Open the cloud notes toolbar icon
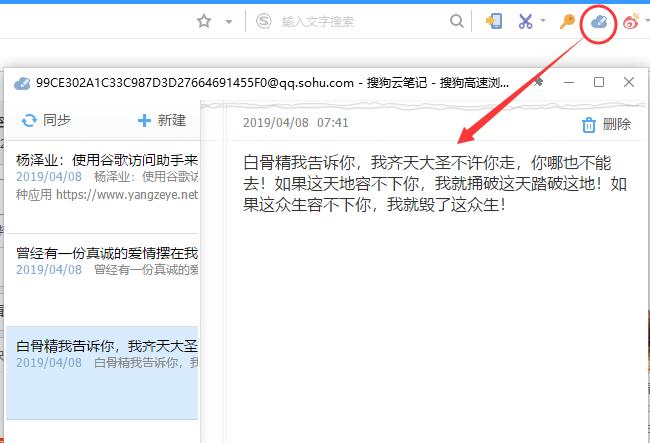This screenshot has height=443, width=650. tap(599, 22)
